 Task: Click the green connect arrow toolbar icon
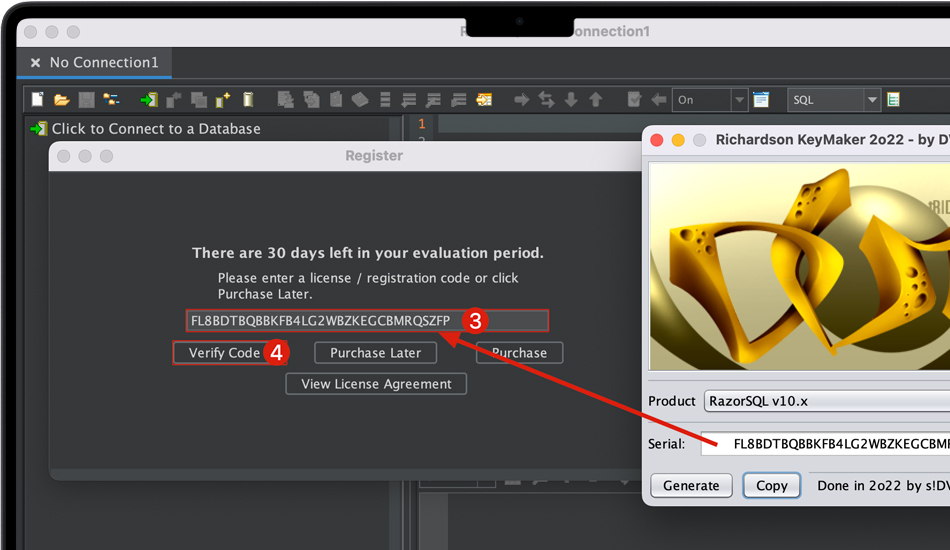(149, 100)
